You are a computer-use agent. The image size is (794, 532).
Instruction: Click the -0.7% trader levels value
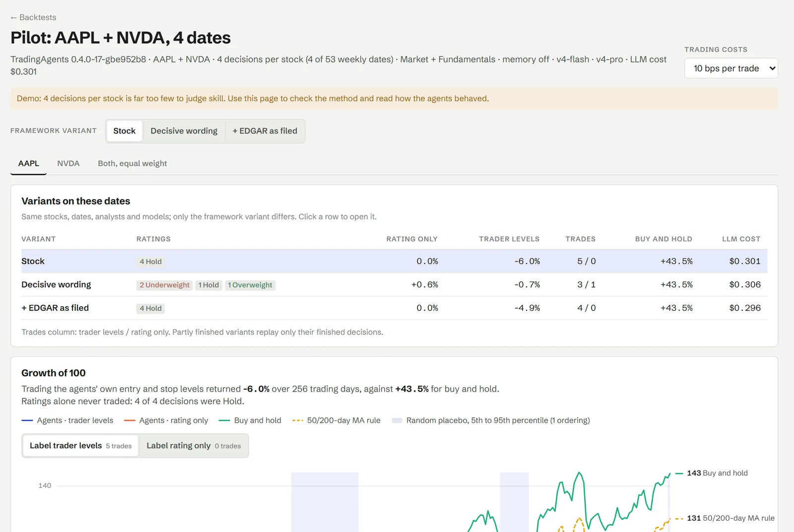click(527, 284)
